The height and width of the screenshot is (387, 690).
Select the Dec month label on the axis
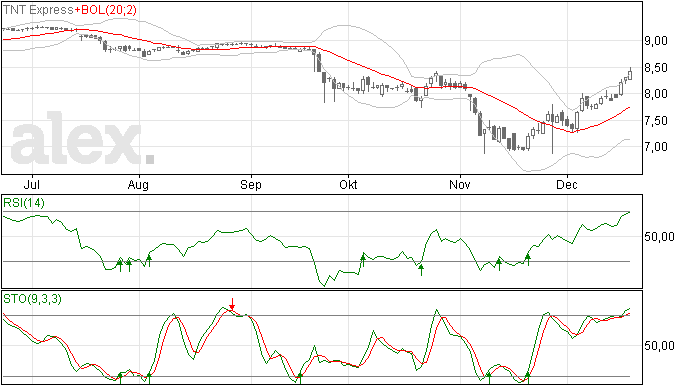click(x=567, y=184)
